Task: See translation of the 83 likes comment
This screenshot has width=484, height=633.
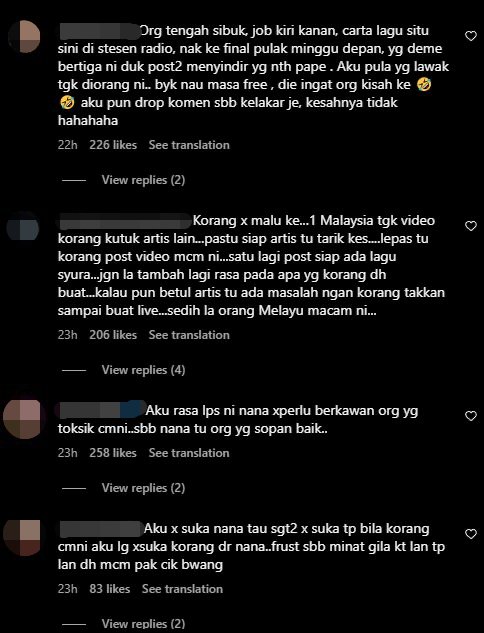Action: click(182, 589)
